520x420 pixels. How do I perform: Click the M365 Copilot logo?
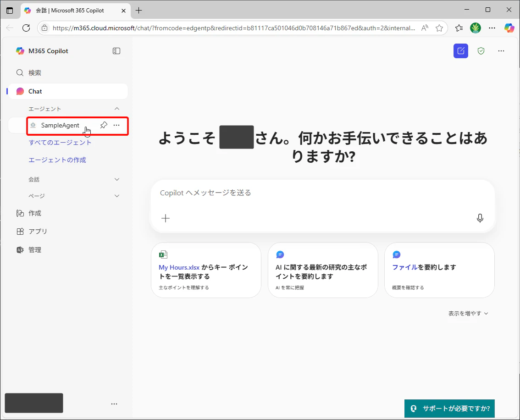[x=20, y=51]
